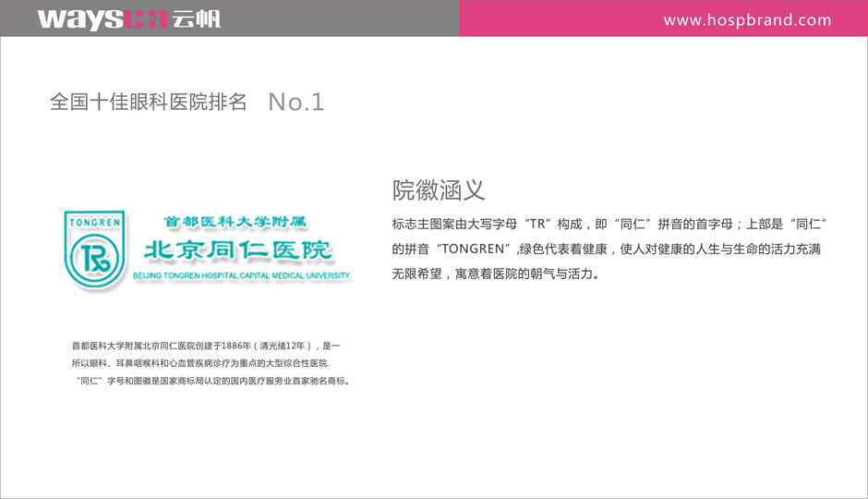Open the www.hospbrand.com link
Screen dimensions: 868x499
click(x=747, y=20)
